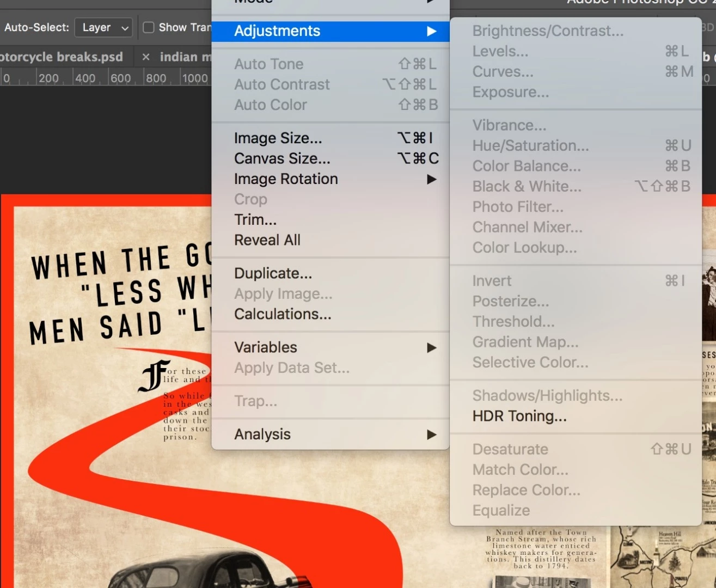Select Levels from Adjustments
Screen dimensions: 716x588
[576, 51]
